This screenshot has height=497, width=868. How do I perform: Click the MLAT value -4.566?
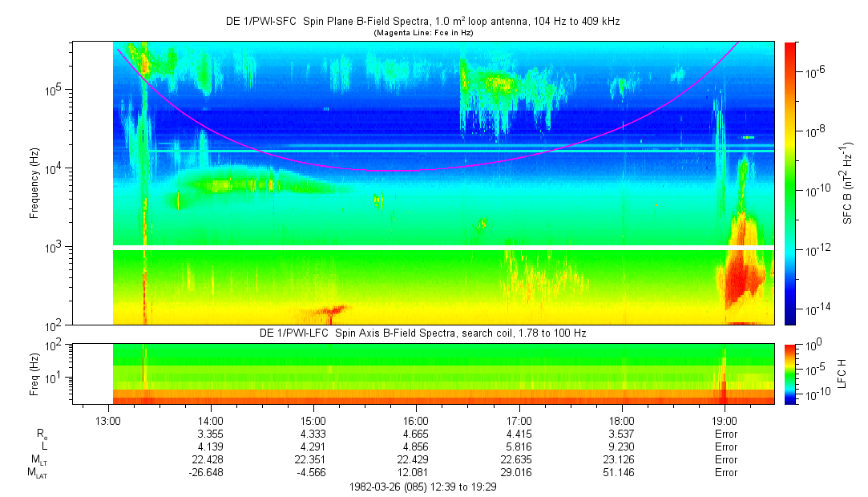click(312, 473)
